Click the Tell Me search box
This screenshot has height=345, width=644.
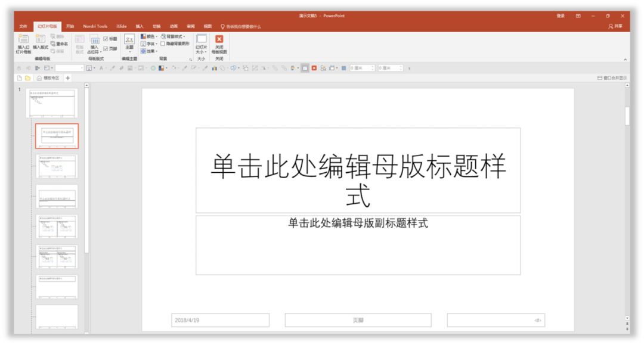click(241, 27)
